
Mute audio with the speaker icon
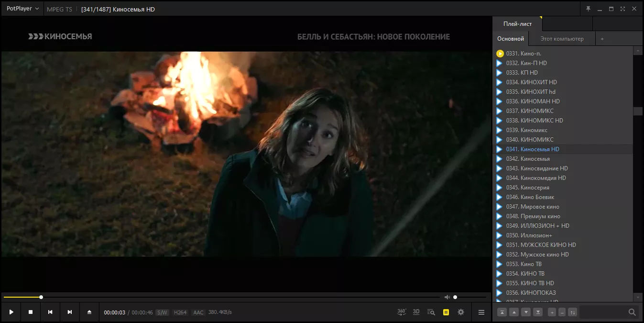(x=447, y=297)
